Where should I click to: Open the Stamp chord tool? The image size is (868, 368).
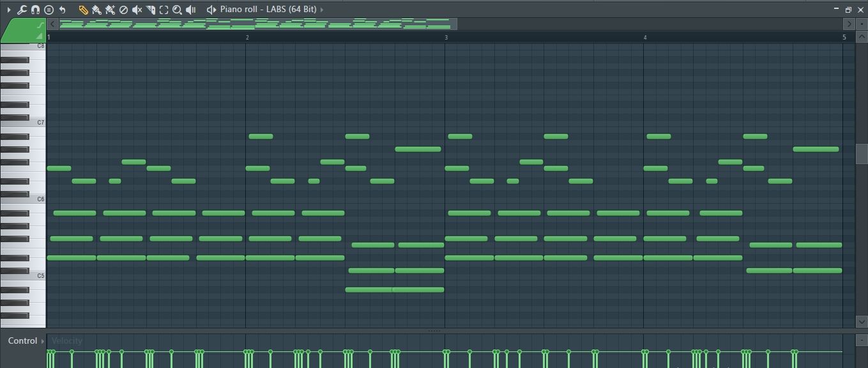(49, 10)
